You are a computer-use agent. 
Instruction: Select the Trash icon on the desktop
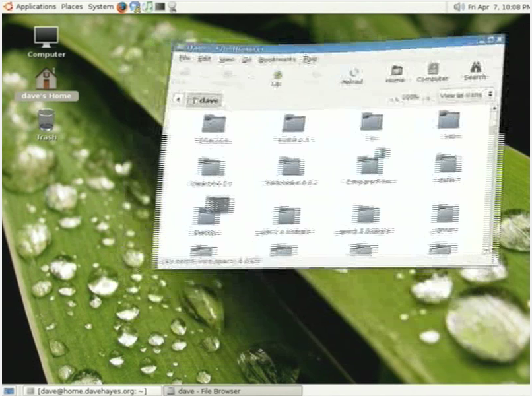click(x=46, y=125)
